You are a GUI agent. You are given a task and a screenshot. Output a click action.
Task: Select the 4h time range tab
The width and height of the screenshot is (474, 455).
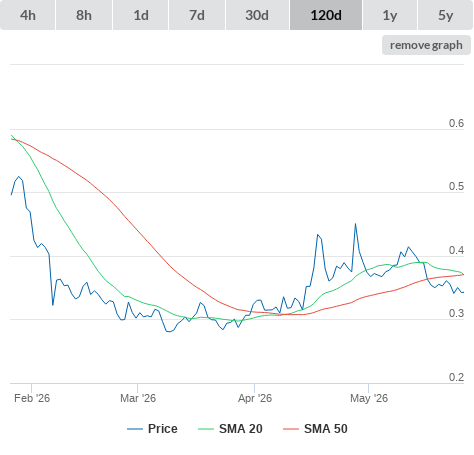click(28, 15)
